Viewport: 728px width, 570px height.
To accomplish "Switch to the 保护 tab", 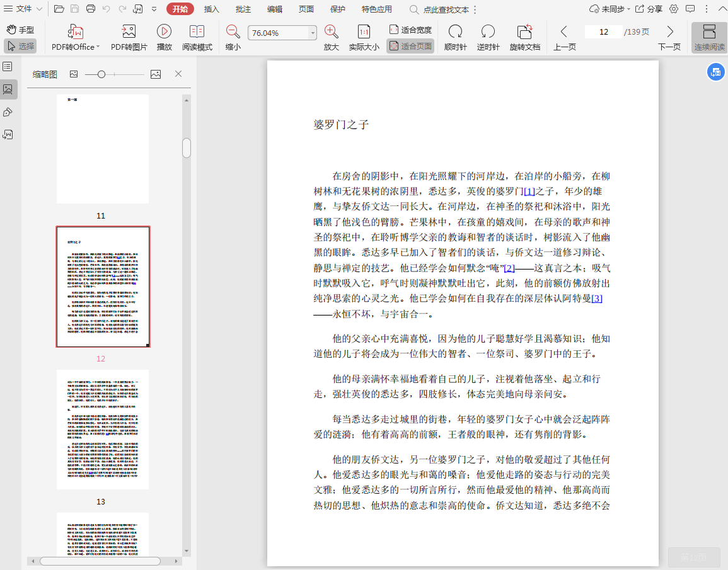I will (338, 9).
